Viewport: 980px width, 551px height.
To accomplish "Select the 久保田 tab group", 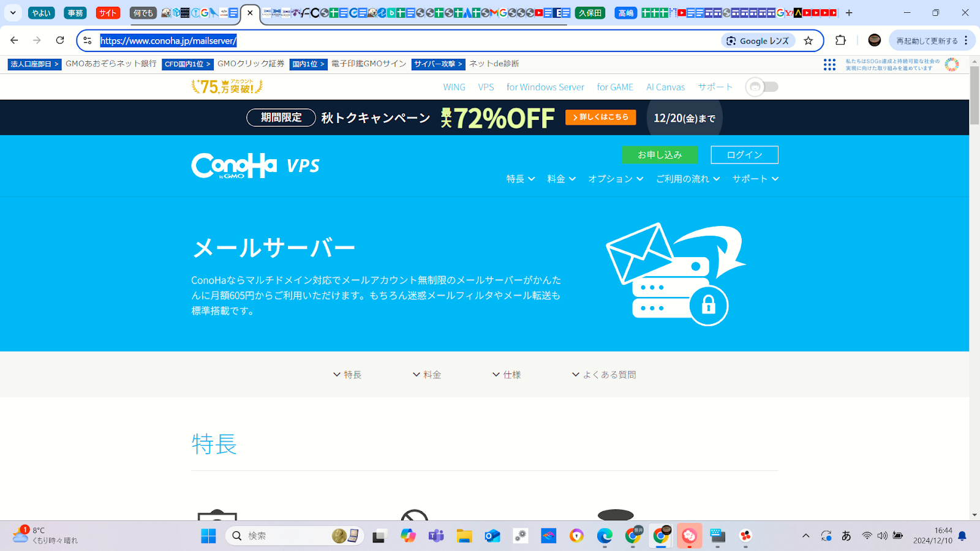I will pos(590,13).
